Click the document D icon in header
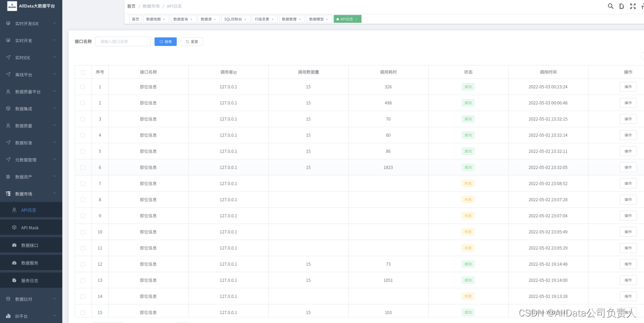Screen dimensions: 644x323 click(x=622, y=6)
